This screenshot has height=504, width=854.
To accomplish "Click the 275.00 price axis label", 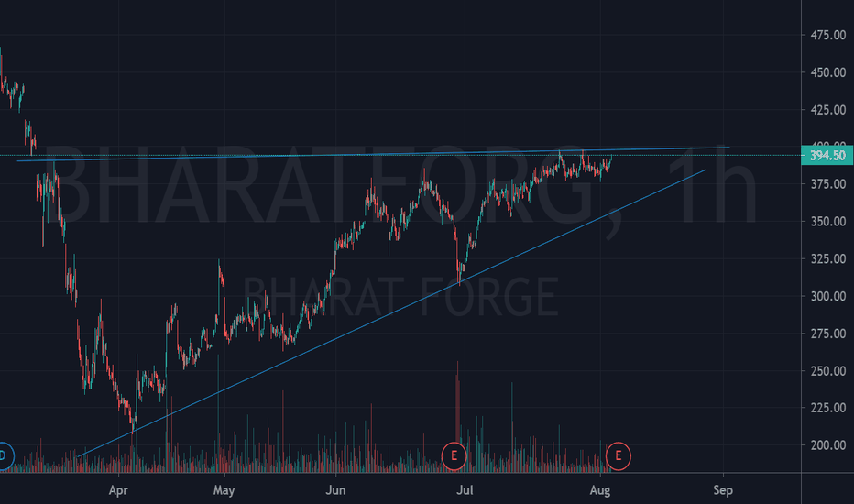I will [x=827, y=334].
